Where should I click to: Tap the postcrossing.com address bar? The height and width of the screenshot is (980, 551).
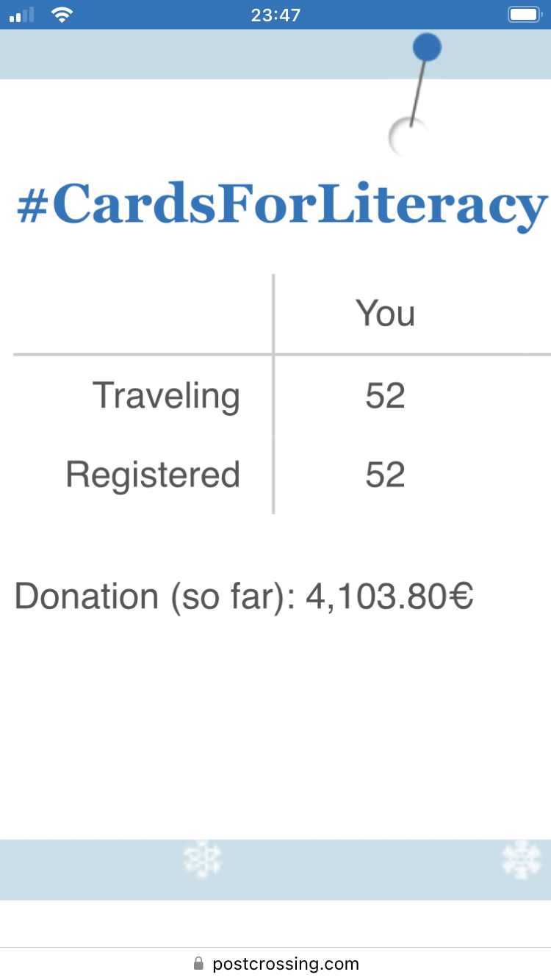[x=285, y=963]
